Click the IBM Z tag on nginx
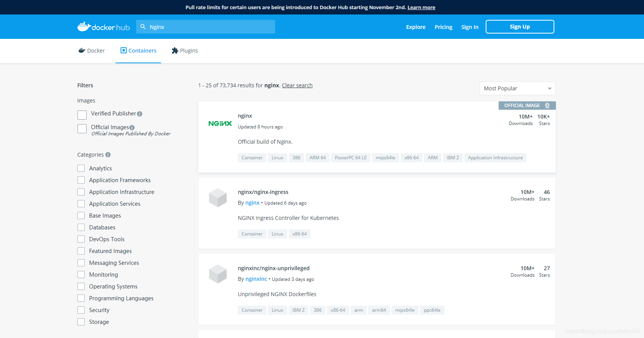Screen dimensions: 644x338 click(x=453, y=158)
